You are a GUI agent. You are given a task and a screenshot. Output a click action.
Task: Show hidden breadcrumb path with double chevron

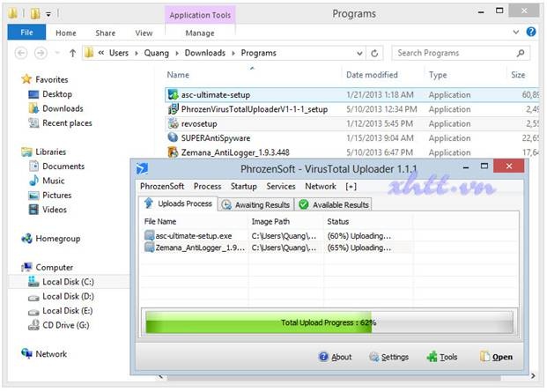[100, 53]
